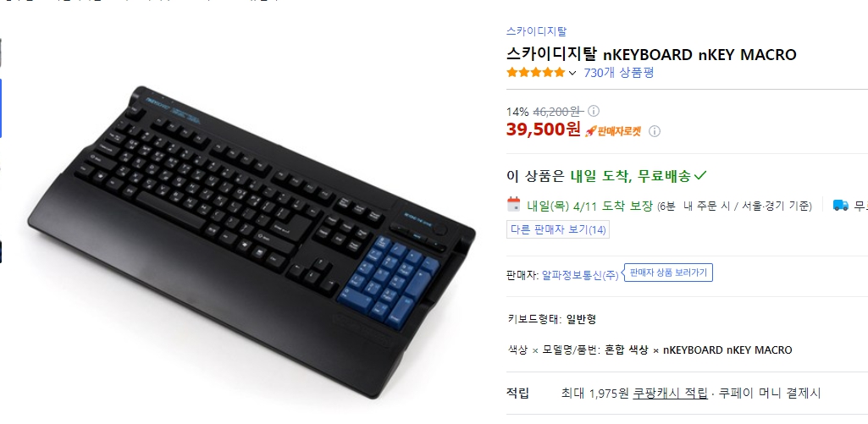Open the 730개 상품평 reviews link
Image resolution: width=868 pixels, height=424 pixels.
(x=618, y=73)
